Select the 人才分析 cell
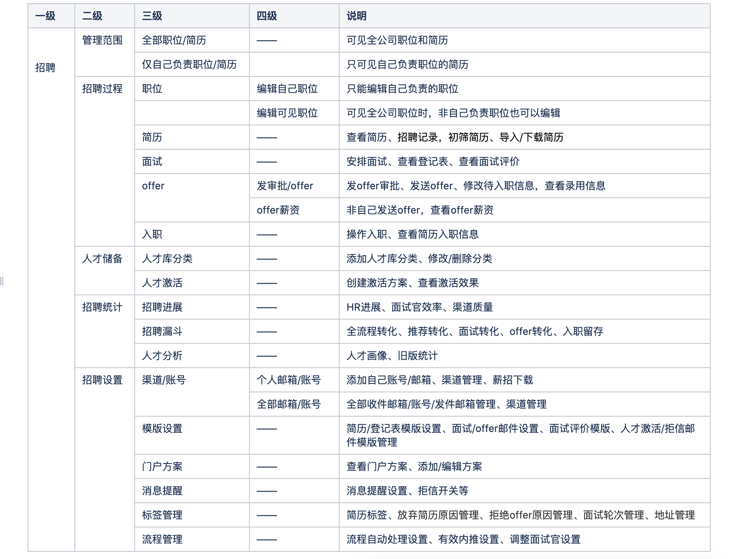This screenshot has width=756, height=559. (x=192, y=356)
